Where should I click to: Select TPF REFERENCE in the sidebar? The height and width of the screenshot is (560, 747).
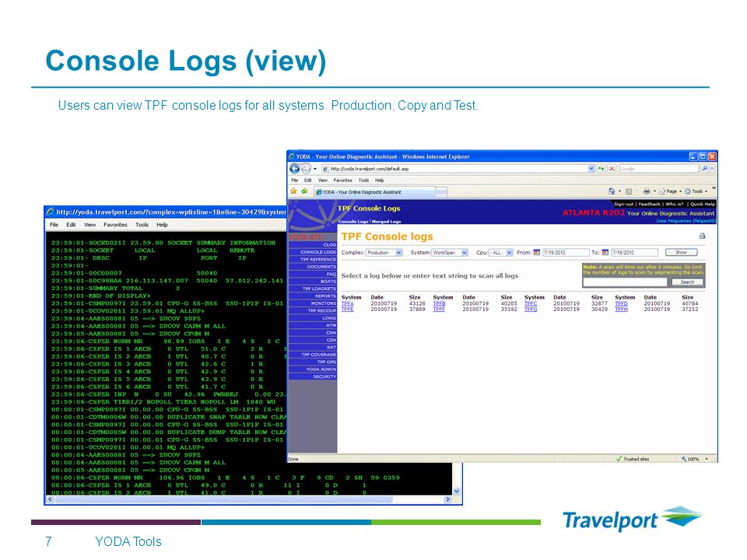click(313, 260)
